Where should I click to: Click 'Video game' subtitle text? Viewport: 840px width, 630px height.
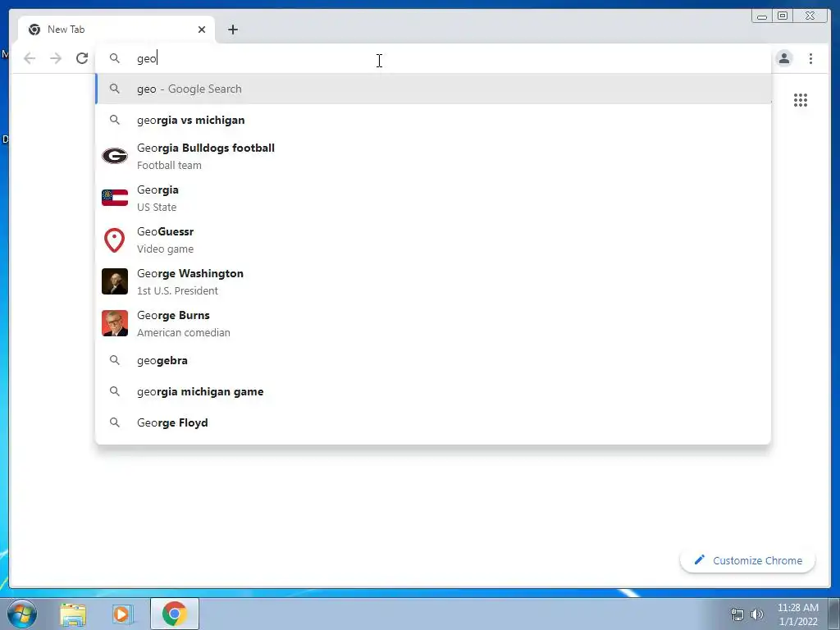[166, 249]
